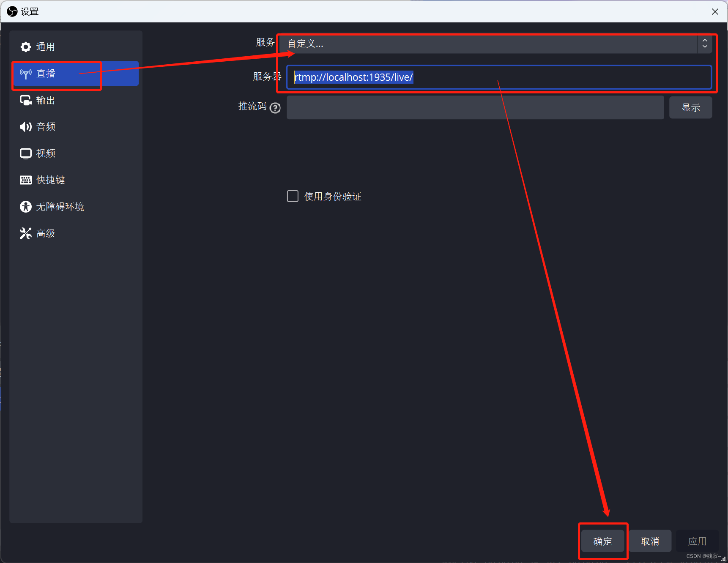This screenshot has width=728, height=563.
Task: Select the 高级 (Advanced) settings icon
Action: [x=25, y=233]
